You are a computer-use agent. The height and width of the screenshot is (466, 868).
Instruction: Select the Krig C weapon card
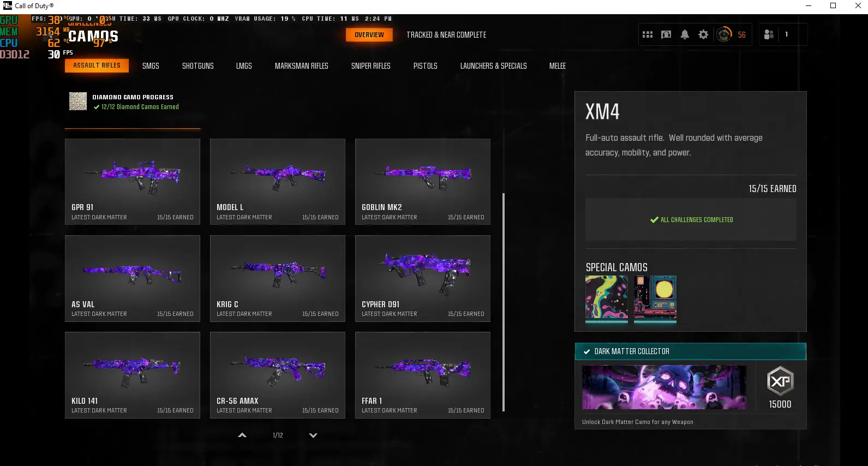tap(277, 278)
